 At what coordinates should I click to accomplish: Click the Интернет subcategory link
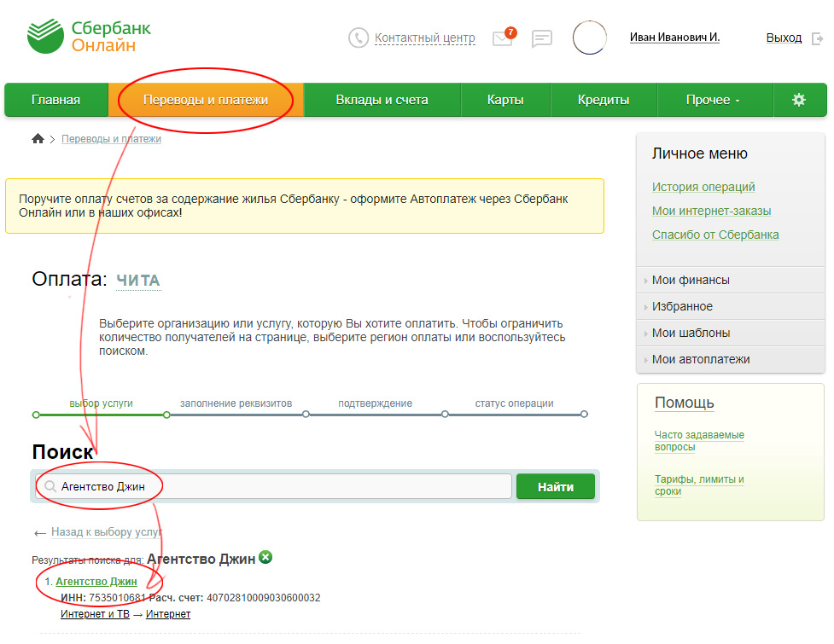[168, 613]
